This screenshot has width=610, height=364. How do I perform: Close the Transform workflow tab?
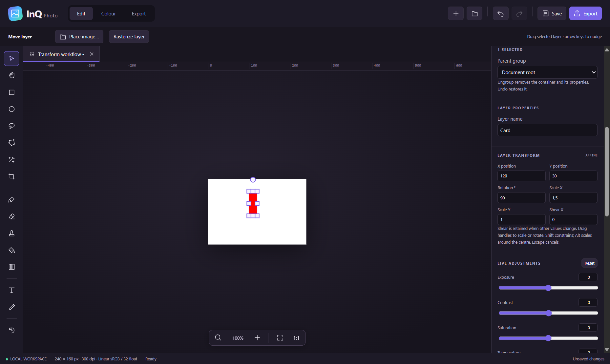click(x=92, y=54)
